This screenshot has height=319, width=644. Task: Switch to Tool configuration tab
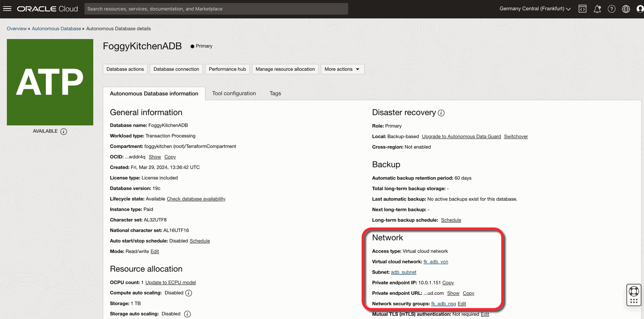(234, 94)
